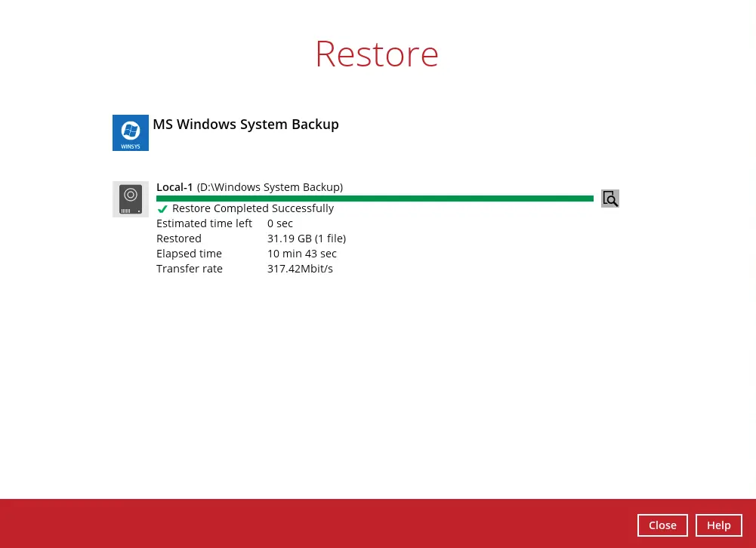Click the 0 sec remaining value
Viewport: 756px width, 548px height.
[x=280, y=223]
